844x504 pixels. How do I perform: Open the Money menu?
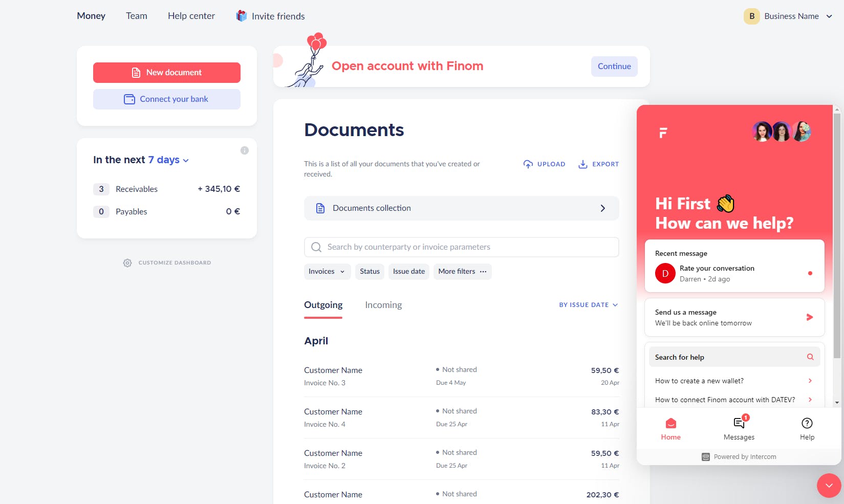pyautogui.click(x=91, y=16)
